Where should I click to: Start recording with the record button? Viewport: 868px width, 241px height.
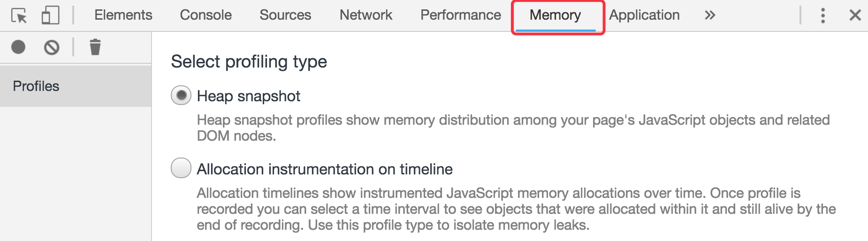click(x=18, y=47)
